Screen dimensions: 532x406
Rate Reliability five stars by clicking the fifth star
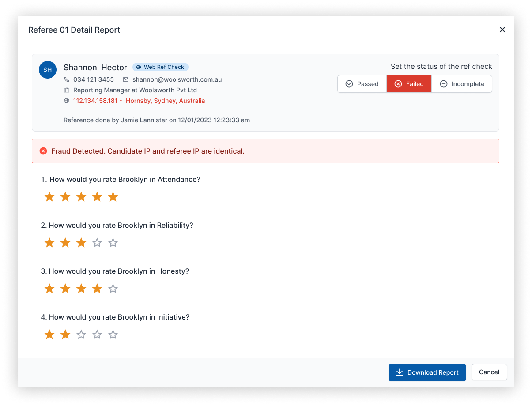[113, 242]
